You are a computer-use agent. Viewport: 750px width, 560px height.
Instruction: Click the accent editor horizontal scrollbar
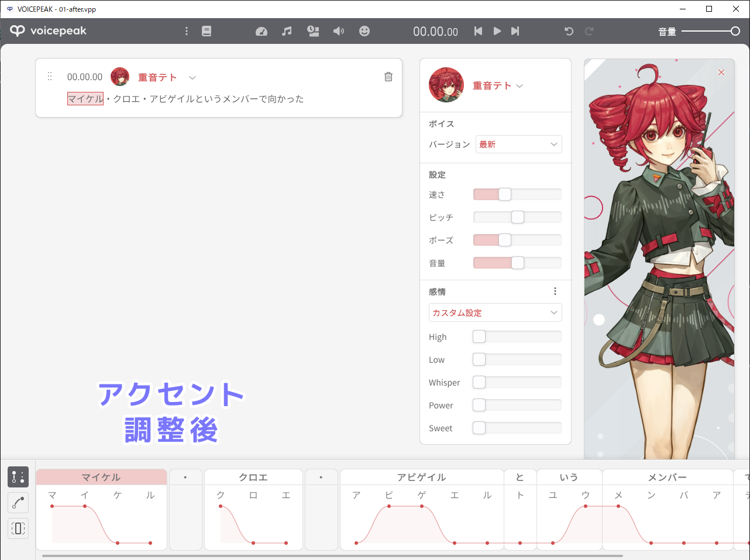(333, 556)
